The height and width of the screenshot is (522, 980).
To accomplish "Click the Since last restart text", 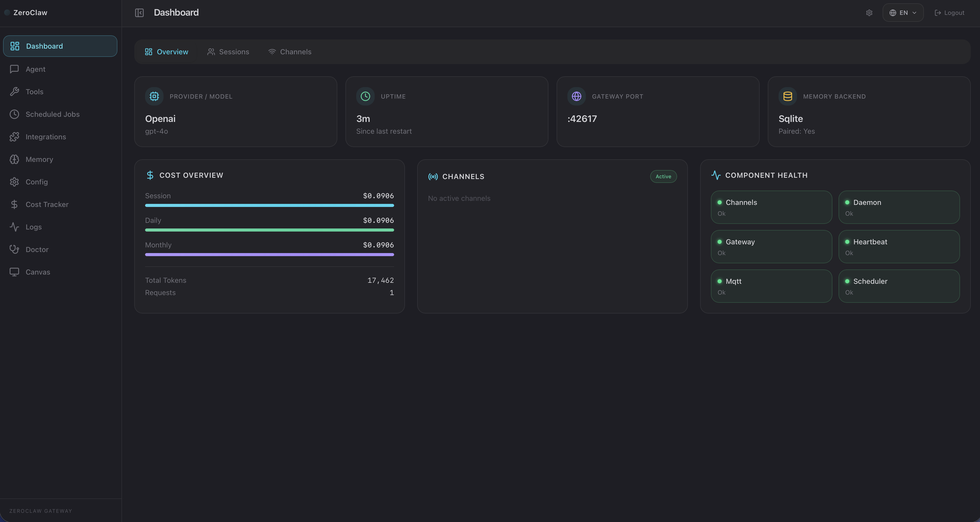I will [x=384, y=131].
